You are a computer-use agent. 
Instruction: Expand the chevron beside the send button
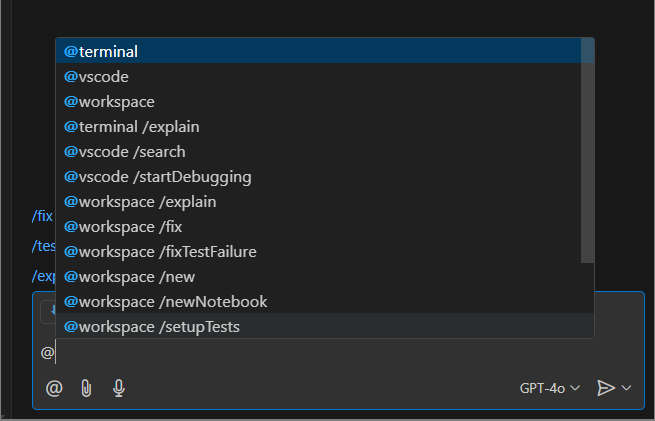[627, 388]
